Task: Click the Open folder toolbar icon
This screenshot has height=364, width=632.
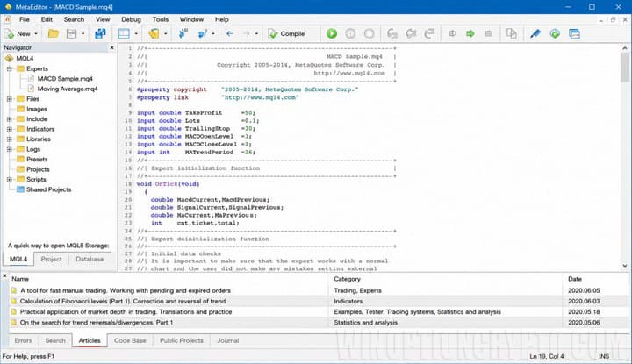Action: tap(54, 34)
